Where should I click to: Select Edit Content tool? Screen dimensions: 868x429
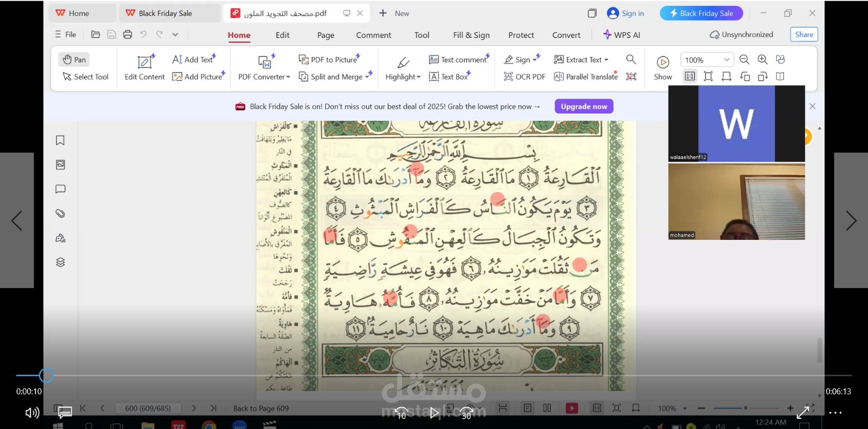pyautogui.click(x=144, y=68)
